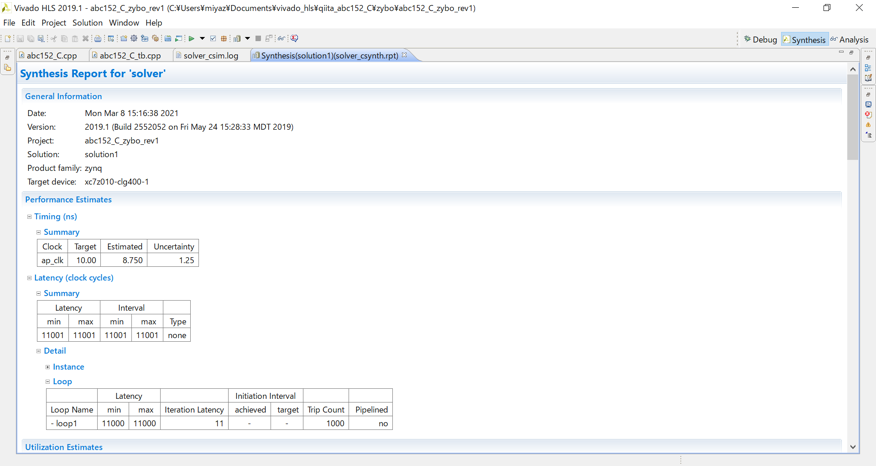Click the Paste toolbar icon
876x466 pixels.
(75, 39)
